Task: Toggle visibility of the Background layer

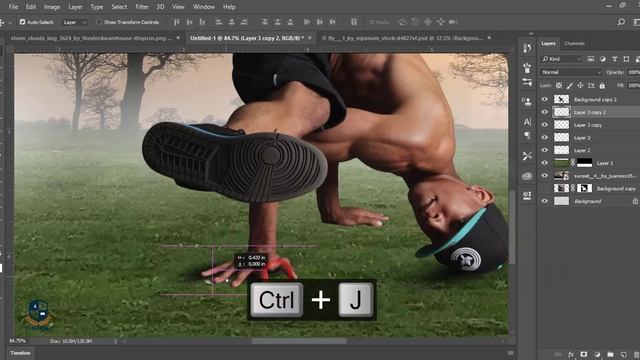Action: [544, 201]
